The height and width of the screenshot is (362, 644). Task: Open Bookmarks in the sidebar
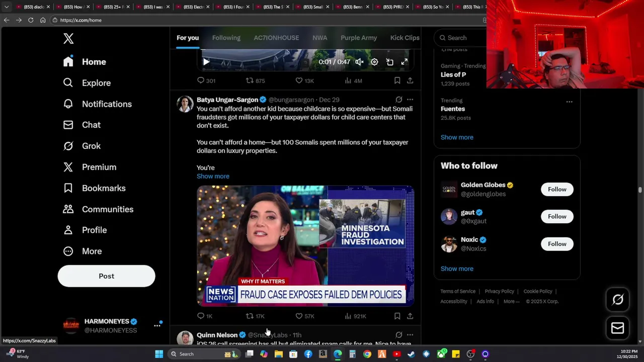tap(94, 188)
